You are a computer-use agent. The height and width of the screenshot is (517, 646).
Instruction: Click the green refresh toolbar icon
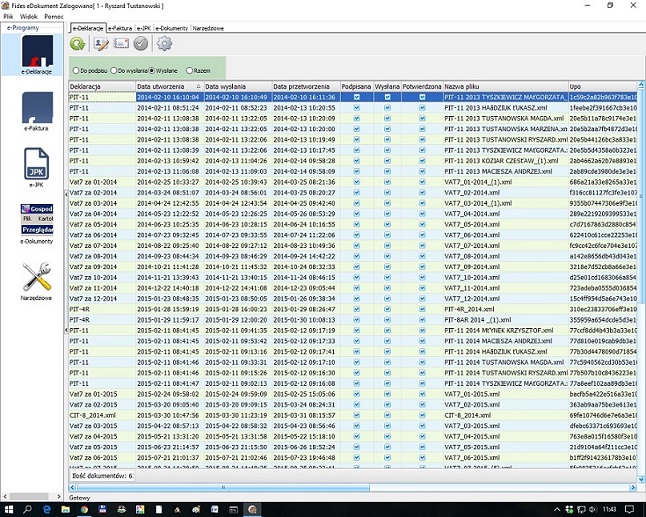click(77, 44)
